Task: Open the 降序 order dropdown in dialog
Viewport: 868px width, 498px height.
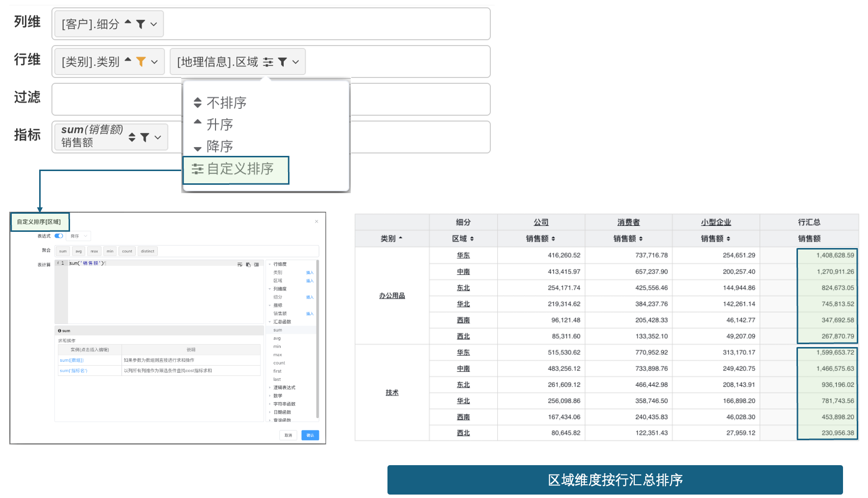Action: tap(78, 236)
